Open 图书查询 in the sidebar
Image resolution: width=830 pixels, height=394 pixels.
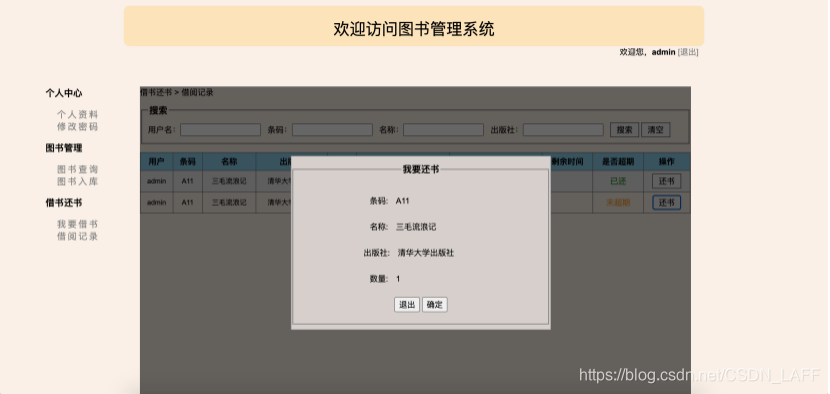77,169
